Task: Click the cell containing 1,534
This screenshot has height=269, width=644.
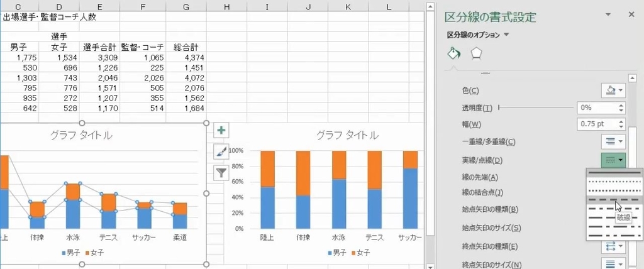Action: click(59, 57)
